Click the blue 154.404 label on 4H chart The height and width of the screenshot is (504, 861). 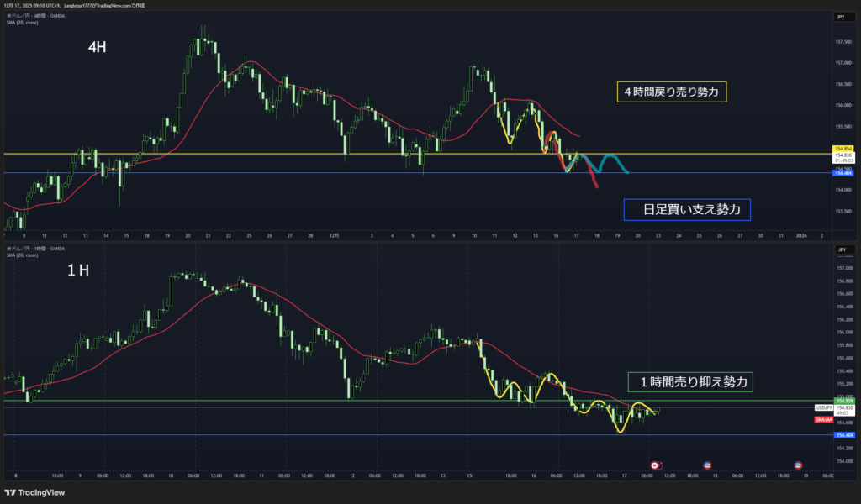843,173
